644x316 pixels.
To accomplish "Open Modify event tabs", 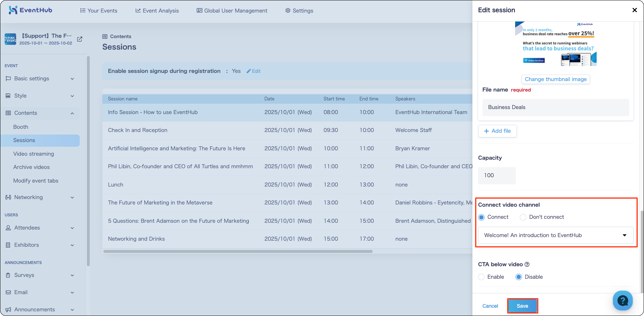I will click(x=36, y=181).
